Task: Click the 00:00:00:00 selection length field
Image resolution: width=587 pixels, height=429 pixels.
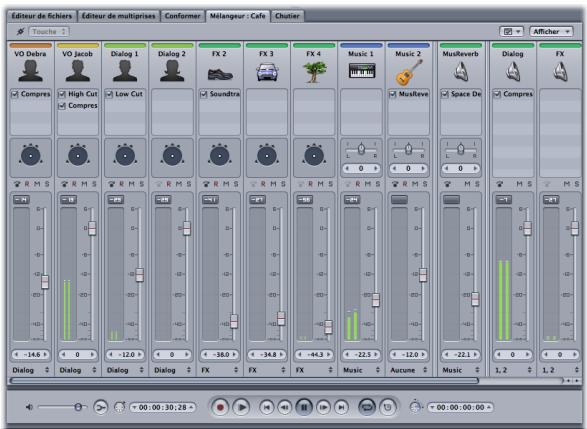Action: [460, 407]
